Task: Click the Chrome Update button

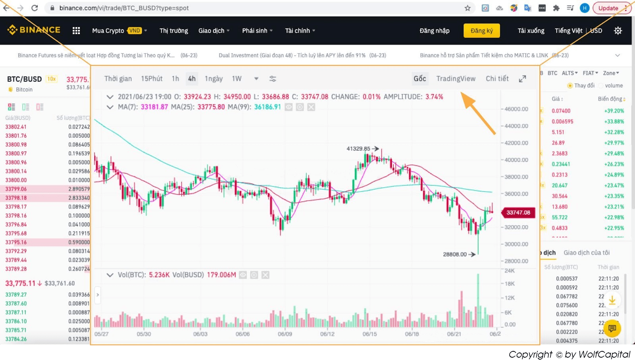Action: click(x=612, y=8)
